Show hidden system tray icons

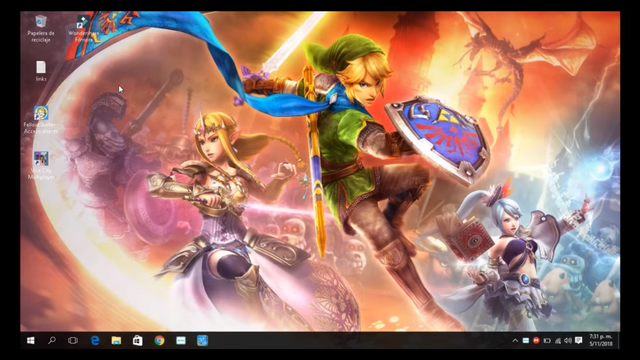(x=515, y=340)
